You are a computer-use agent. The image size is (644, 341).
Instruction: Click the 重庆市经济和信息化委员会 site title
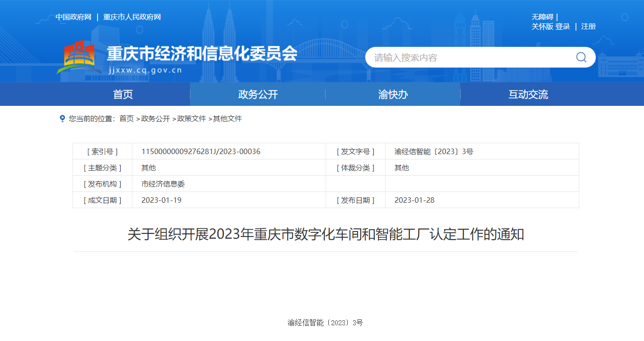coord(202,54)
